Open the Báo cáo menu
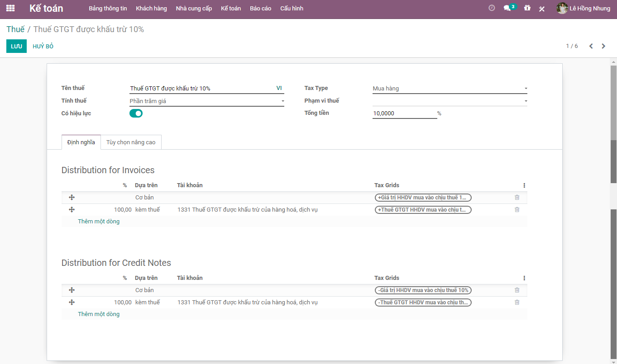 click(x=260, y=9)
